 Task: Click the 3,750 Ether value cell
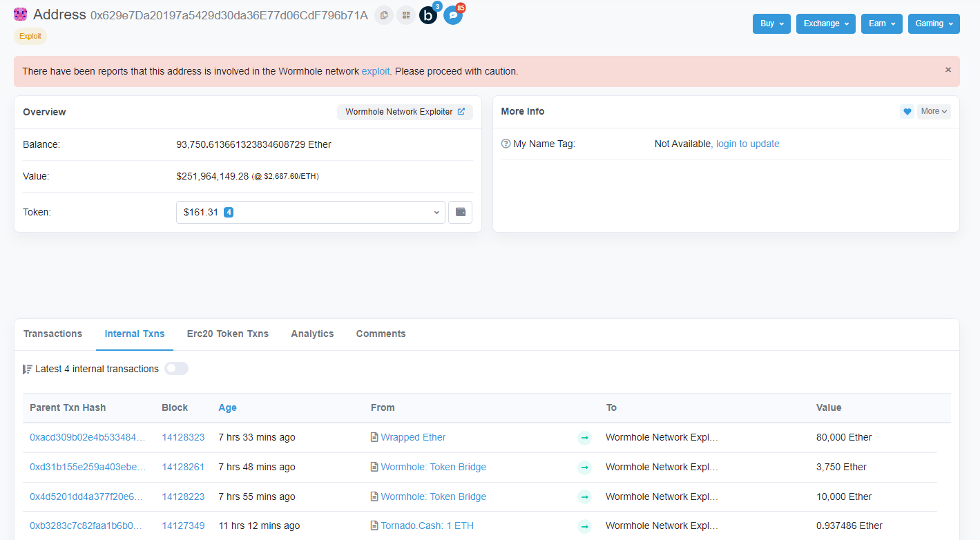[841, 467]
